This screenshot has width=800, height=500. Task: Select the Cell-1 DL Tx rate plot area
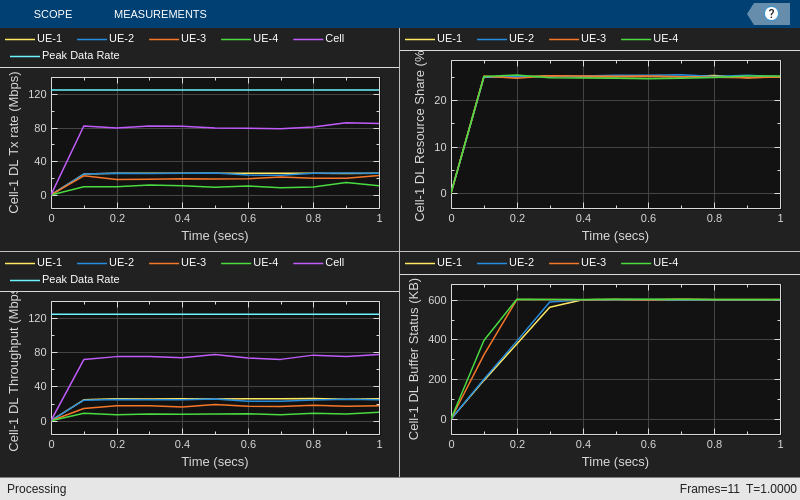pos(215,143)
